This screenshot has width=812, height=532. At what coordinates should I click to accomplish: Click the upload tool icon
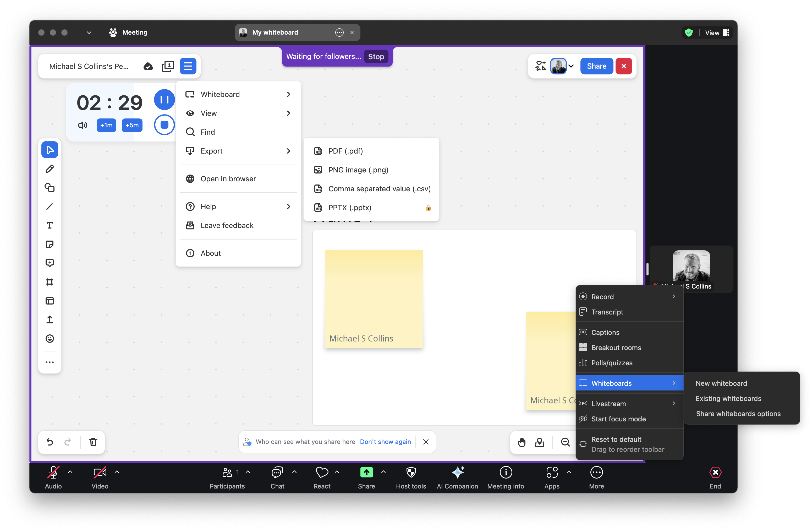[50, 320]
